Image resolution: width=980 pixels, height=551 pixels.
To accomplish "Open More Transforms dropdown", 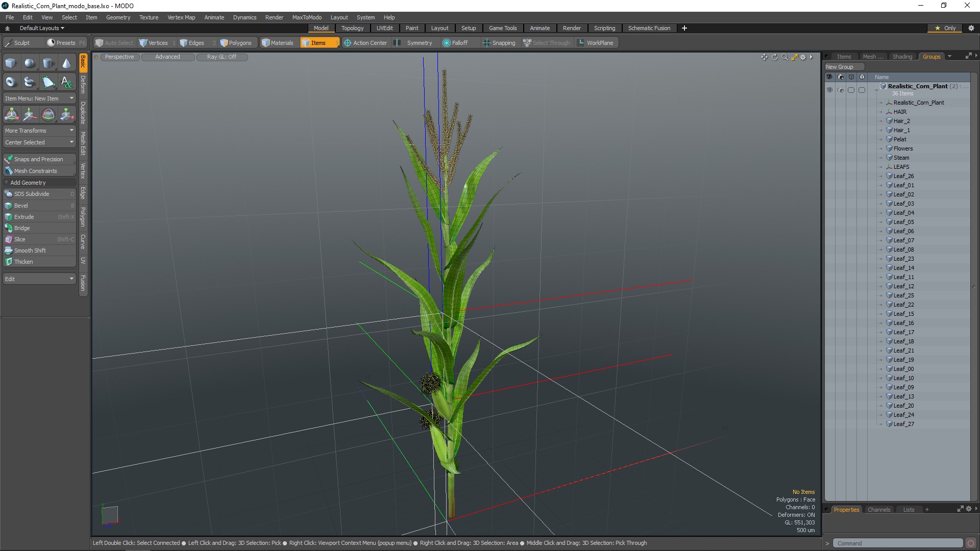I will (x=39, y=131).
